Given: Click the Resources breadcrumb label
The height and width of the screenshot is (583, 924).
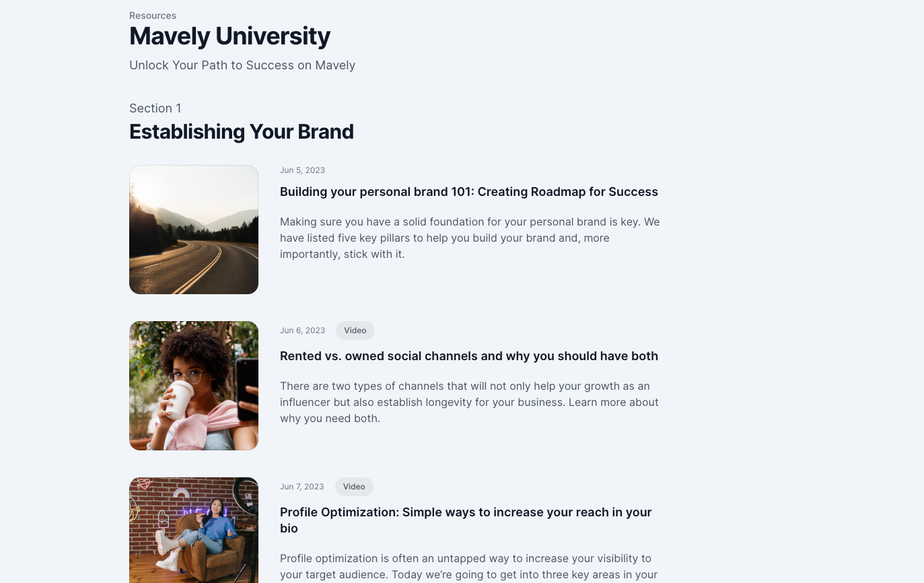Looking at the screenshot, I should coord(153,15).
